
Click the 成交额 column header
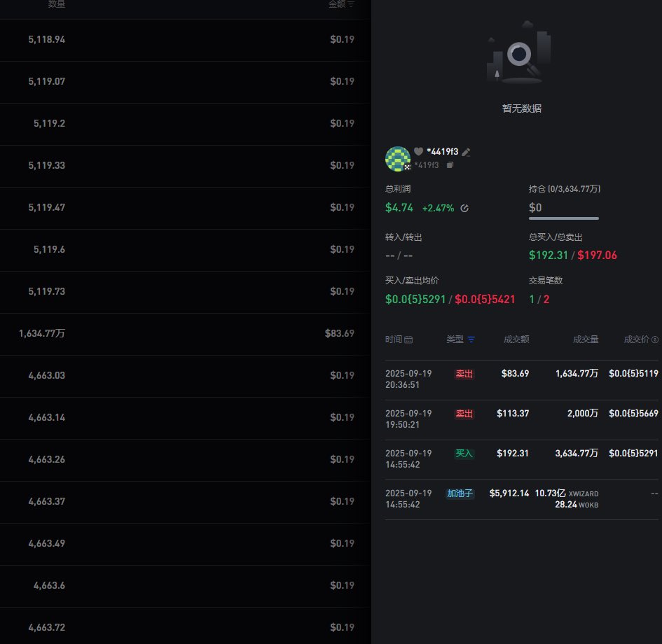516,339
